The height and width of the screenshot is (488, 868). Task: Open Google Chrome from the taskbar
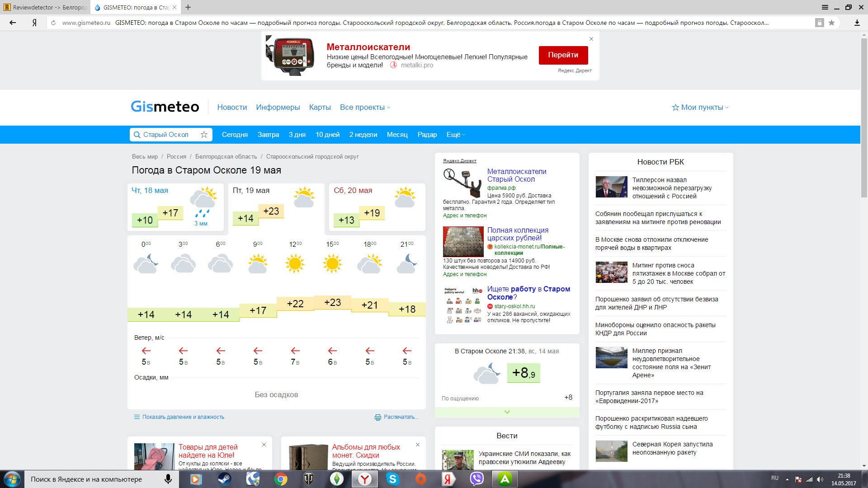280,479
